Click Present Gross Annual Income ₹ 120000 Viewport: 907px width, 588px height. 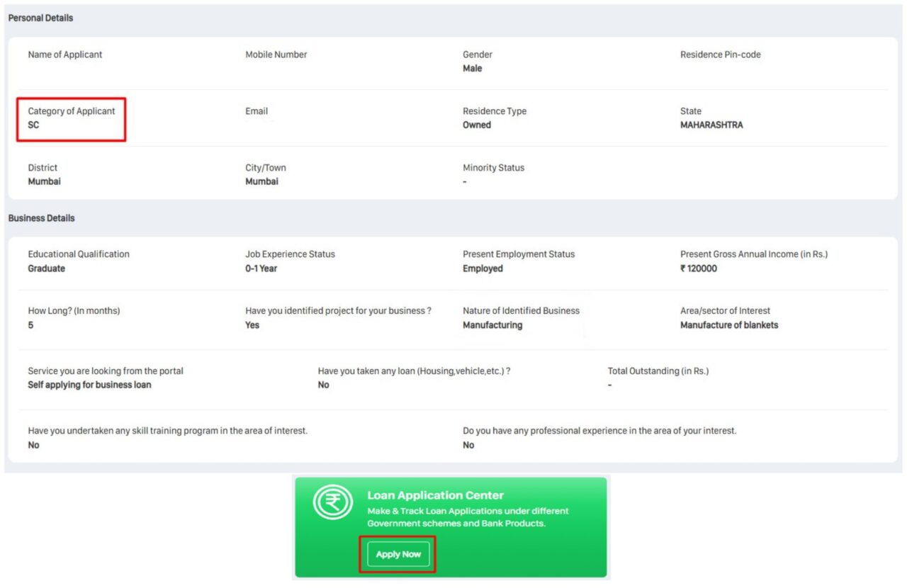[699, 269]
